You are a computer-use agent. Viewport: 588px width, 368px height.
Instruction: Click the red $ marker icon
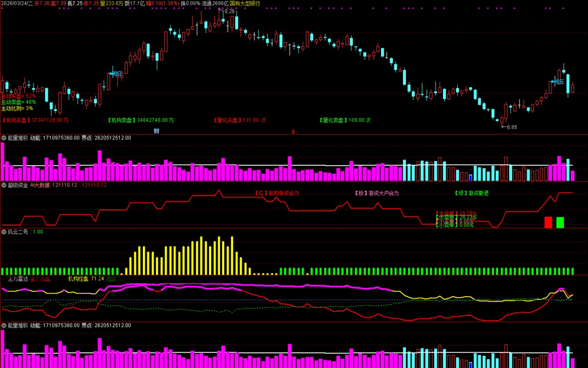(x=293, y=132)
